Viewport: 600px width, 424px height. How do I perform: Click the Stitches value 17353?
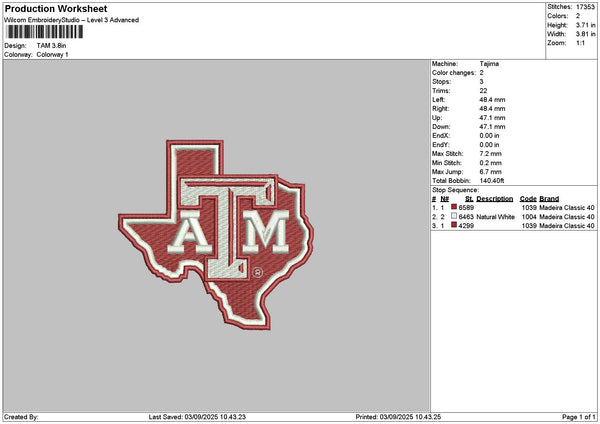point(585,7)
